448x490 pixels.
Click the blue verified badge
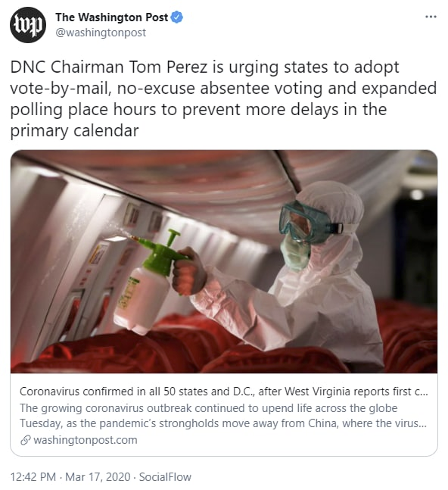(177, 17)
